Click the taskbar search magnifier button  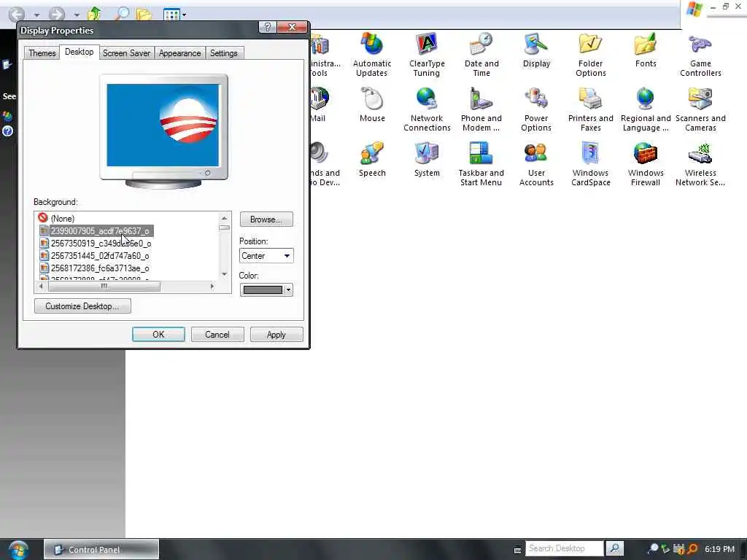[x=614, y=548]
